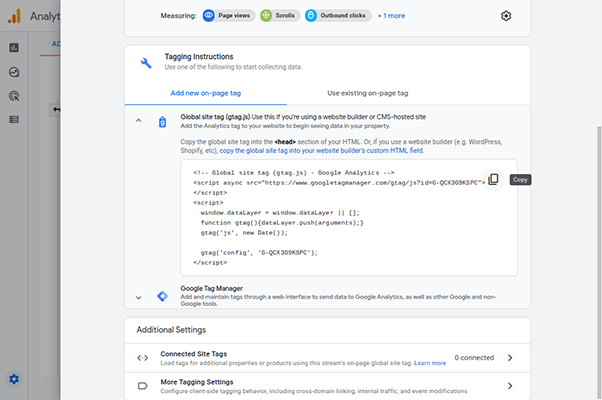This screenshot has width=602, height=400.
Task: Select the Add new on-page tag tab
Action: point(206,93)
